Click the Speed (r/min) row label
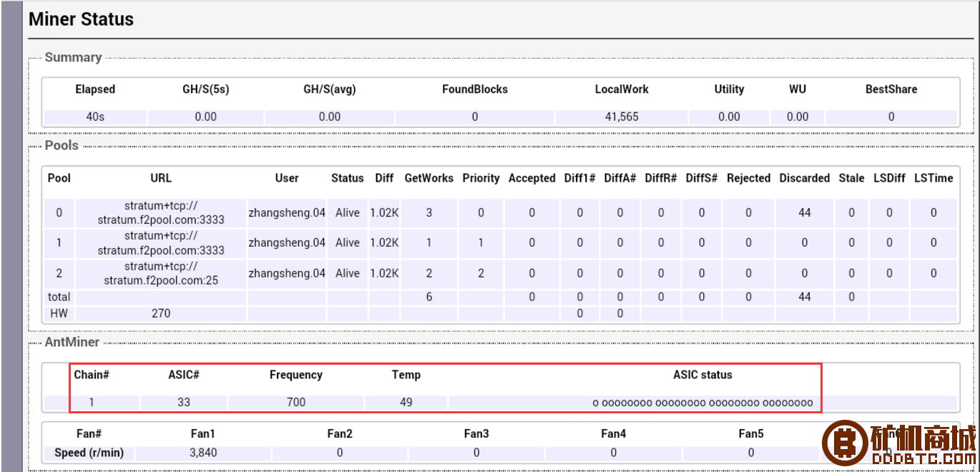 89,453
